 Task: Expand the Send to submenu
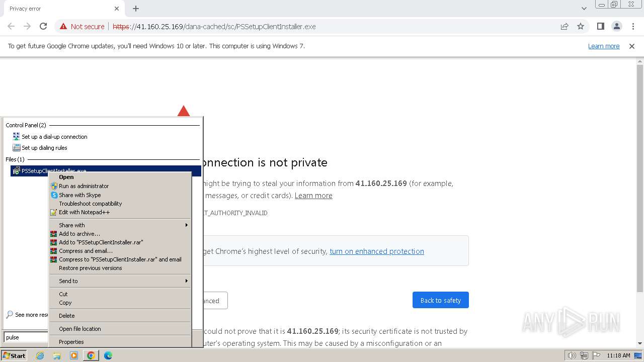pyautogui.click(x=120, y=281)
